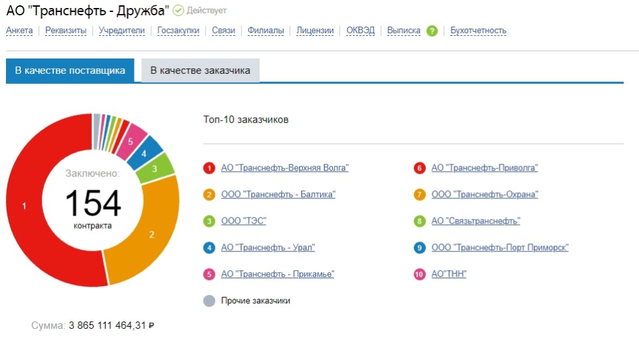The image size is (639, 364).
Task: Open АО "Транснефть-Верхняя Волга" link
Action: tap(285, 168)
